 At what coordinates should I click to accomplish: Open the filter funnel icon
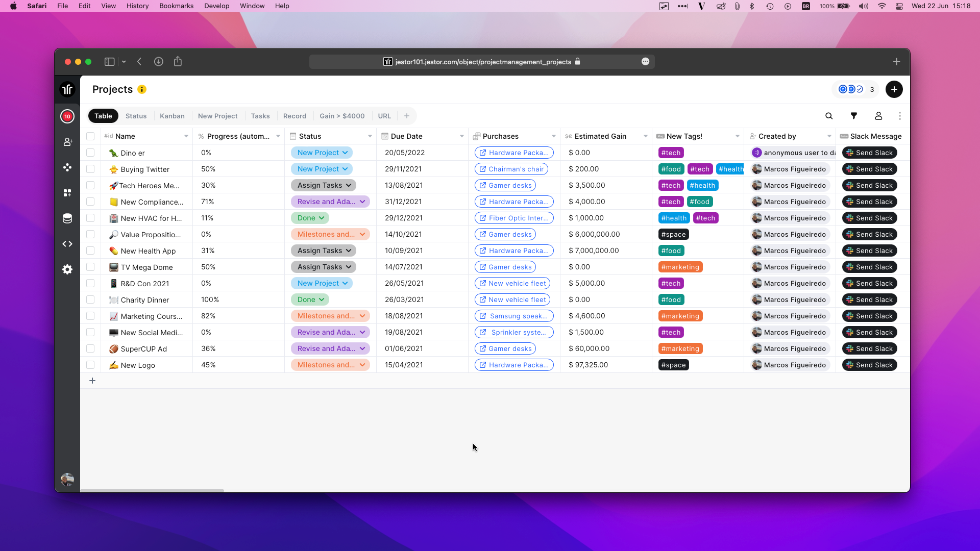pyautogui.click(x=853, y=116)
